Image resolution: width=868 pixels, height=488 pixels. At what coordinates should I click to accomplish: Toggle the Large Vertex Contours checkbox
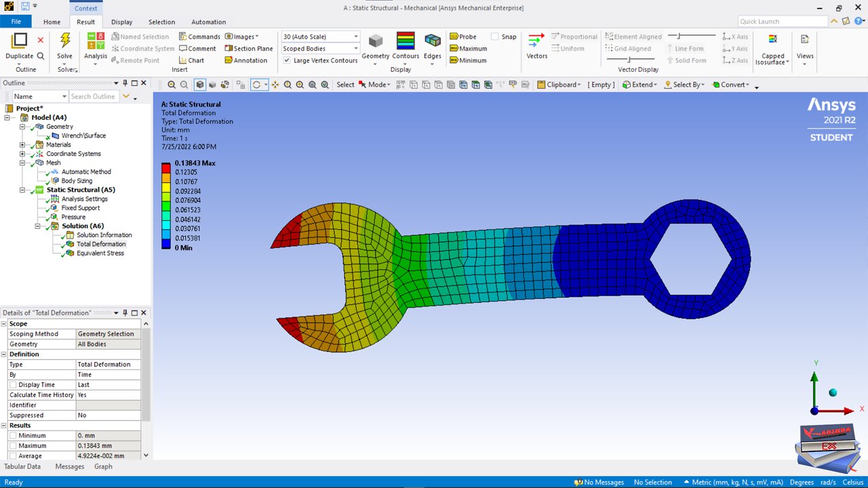point(287,60)
